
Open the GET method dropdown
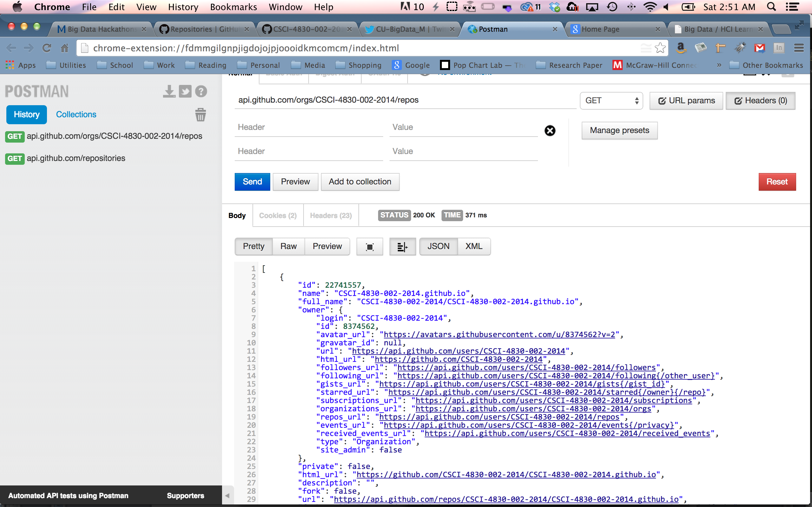(611, 100)
